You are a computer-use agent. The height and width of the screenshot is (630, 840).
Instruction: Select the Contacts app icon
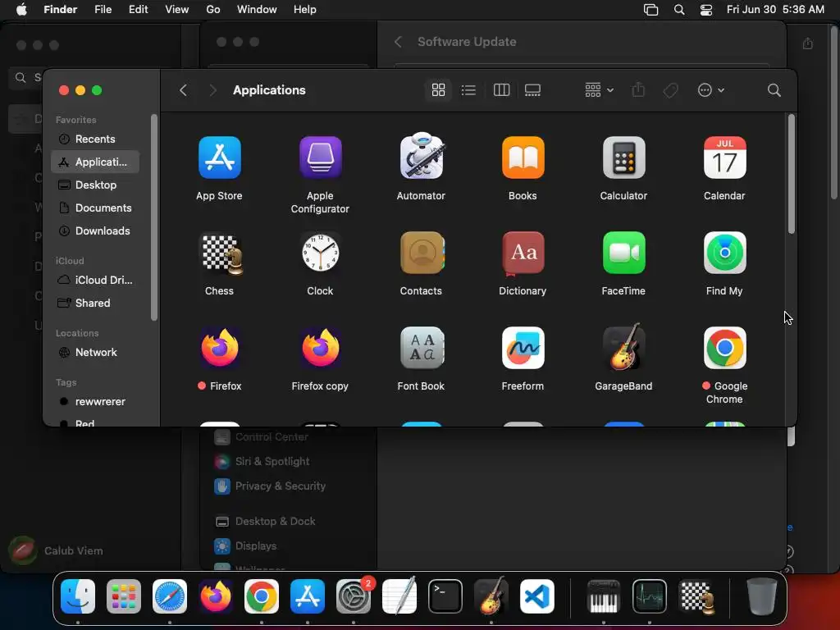(x=421, y=253)
